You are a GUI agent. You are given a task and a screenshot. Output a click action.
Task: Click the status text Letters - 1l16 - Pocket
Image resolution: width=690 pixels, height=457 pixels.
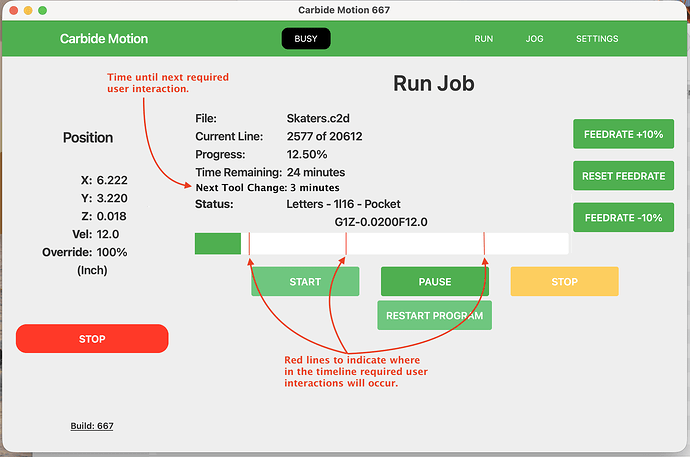coord(343,204)
